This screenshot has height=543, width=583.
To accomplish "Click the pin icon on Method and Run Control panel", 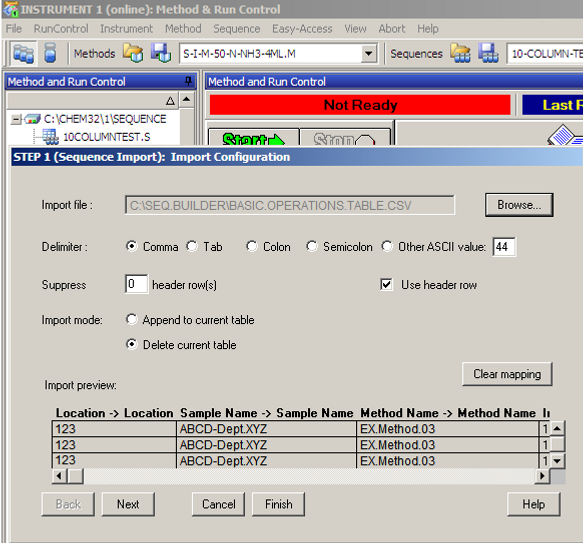I will coord(189,81).
